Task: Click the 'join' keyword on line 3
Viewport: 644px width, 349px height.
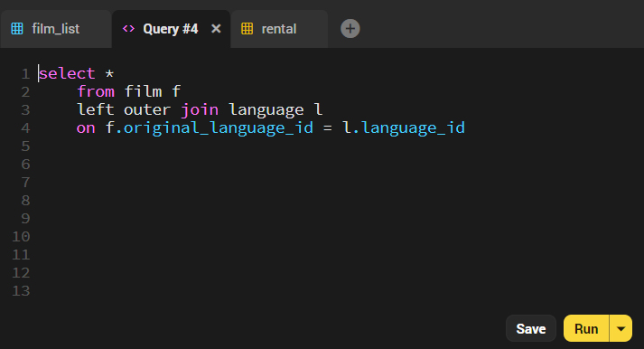Action: 200,110
